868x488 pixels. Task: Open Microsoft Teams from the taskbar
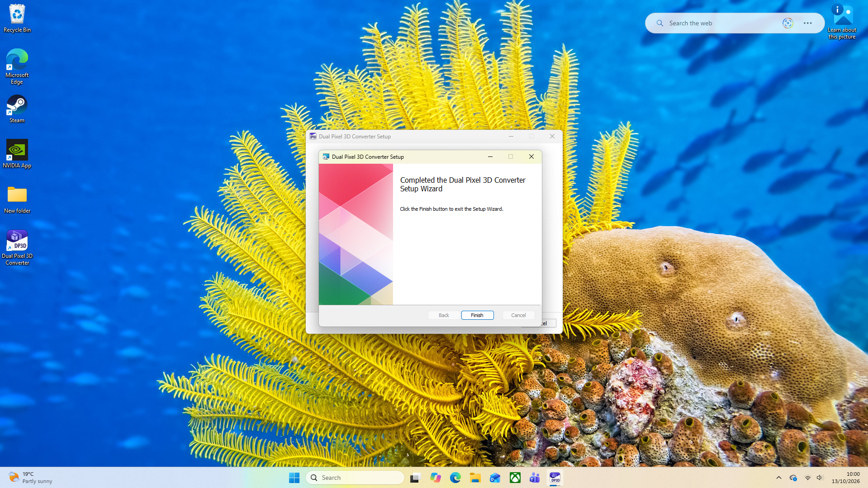pos(535,478)
